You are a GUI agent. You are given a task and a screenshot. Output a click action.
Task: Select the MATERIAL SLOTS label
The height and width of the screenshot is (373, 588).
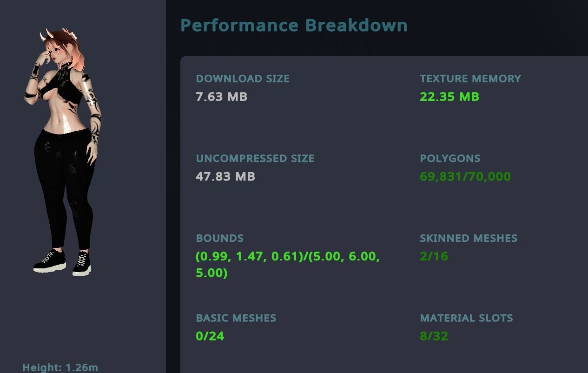point(466,318)
